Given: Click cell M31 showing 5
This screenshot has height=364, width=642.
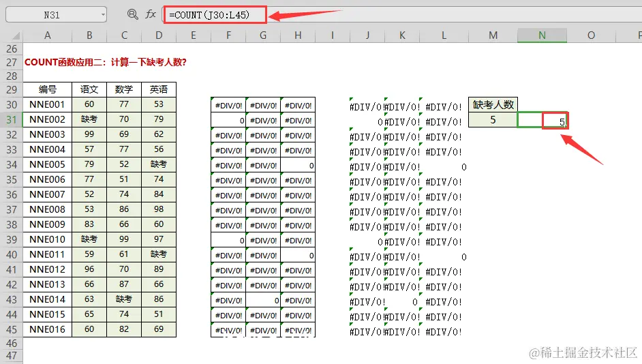Looking at the screenshot, I should [493, 120].
